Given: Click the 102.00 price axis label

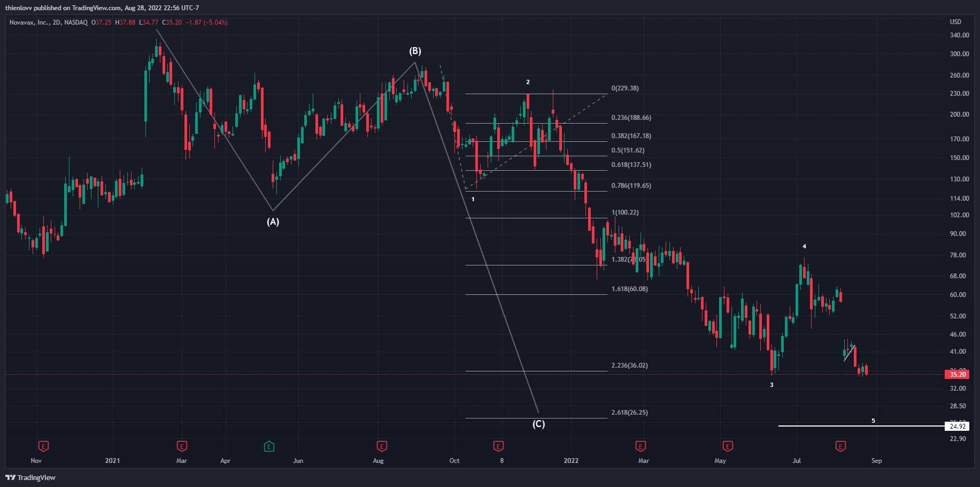Looking at the screenshot, I should click(959, 215).
